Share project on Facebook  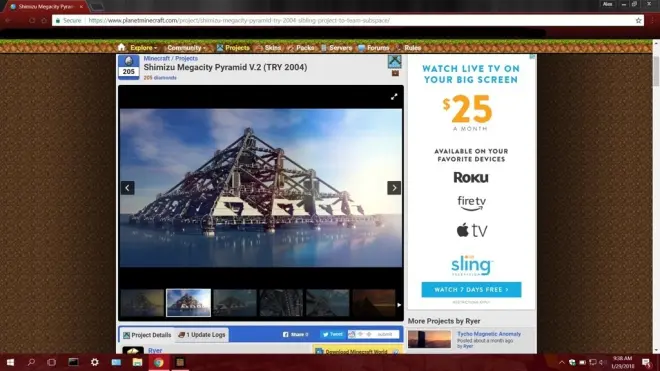tap(295, 334)
